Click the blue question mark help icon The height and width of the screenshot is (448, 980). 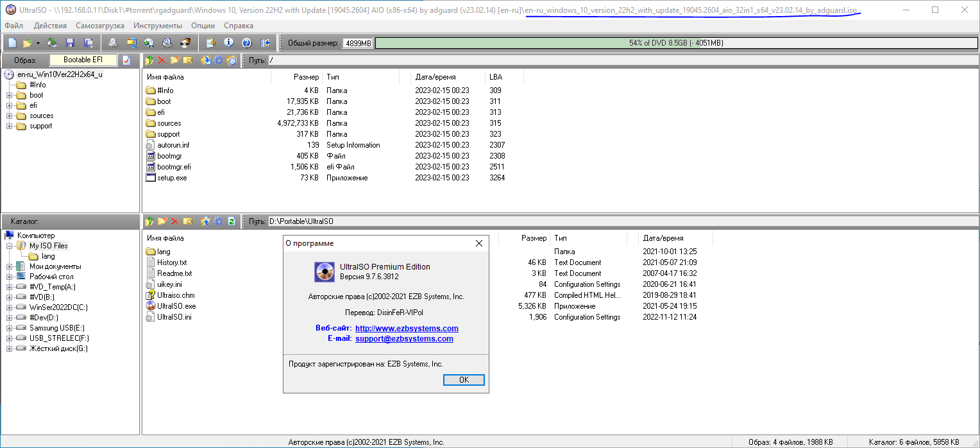click(x=247, y=43)
